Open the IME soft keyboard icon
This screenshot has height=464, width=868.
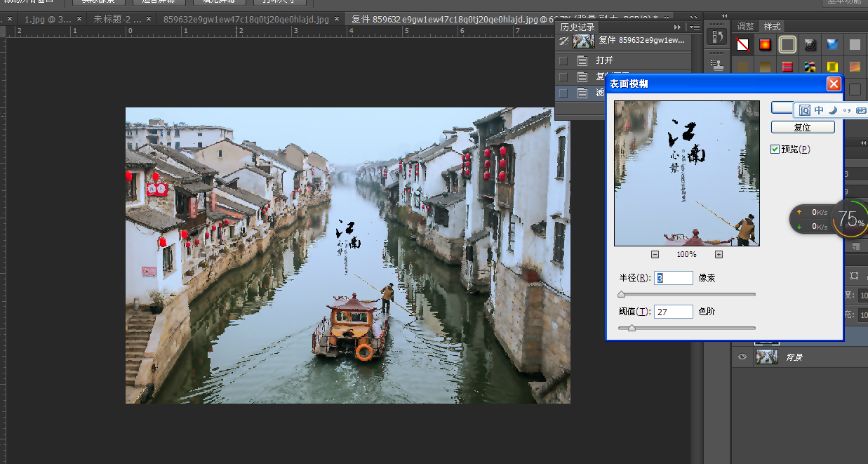coord(861,110)
